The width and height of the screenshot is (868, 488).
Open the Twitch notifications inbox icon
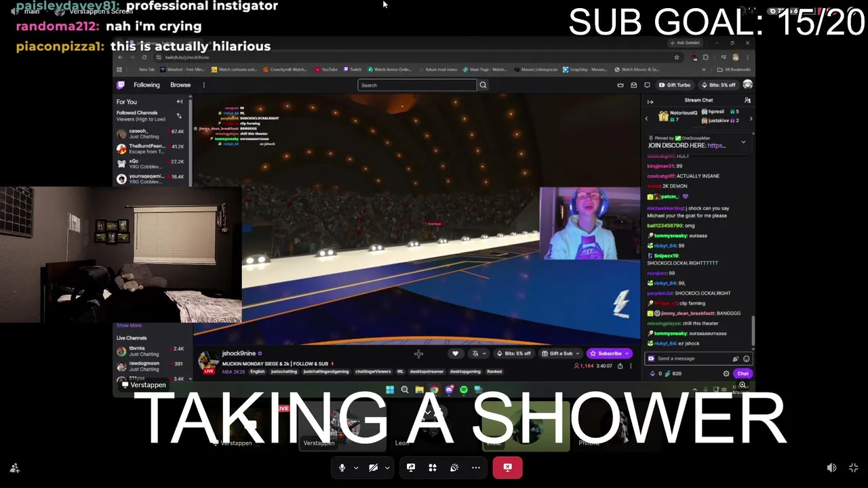634,85
